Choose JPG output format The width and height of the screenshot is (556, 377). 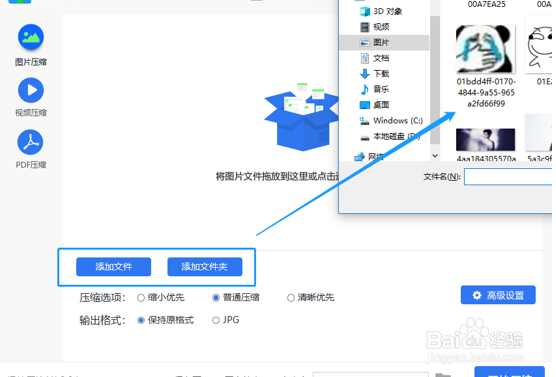226,320
